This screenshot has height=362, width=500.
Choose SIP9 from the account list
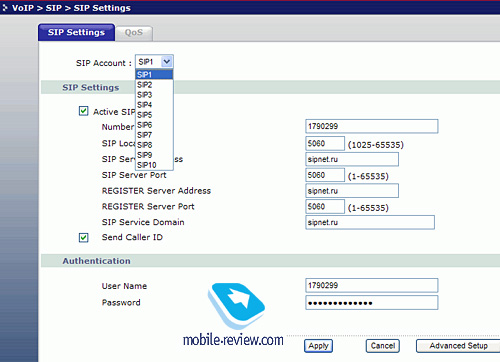tap(154, 155)
